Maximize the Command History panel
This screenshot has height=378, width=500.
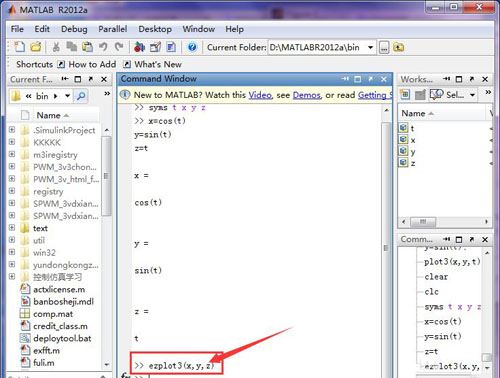point(459,239)
